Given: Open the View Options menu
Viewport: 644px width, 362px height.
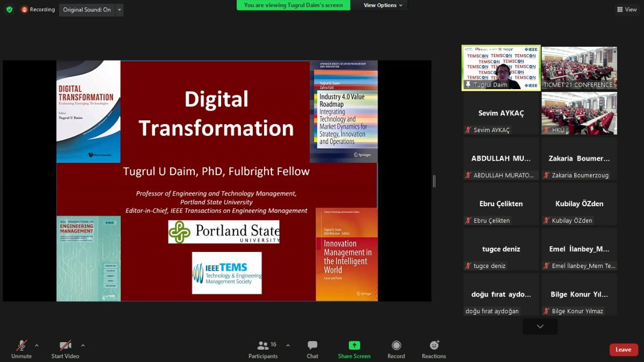Looking at the screenshot, I should (383, 5).
